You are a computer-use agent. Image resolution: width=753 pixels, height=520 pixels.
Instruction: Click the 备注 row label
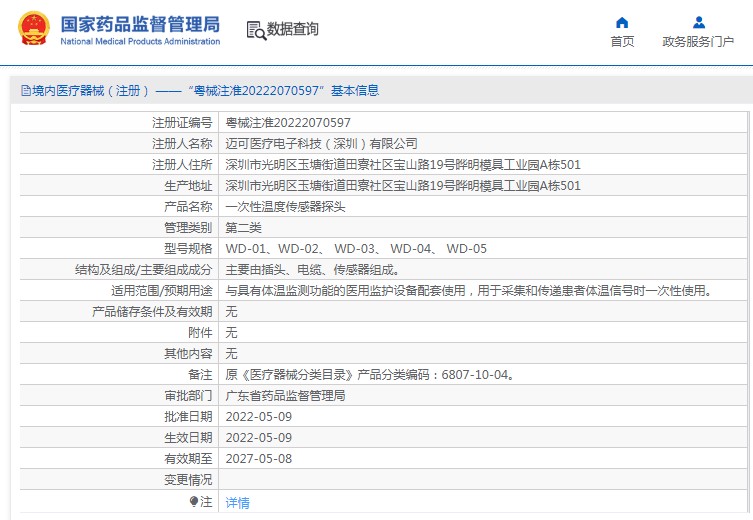(200, 375)
